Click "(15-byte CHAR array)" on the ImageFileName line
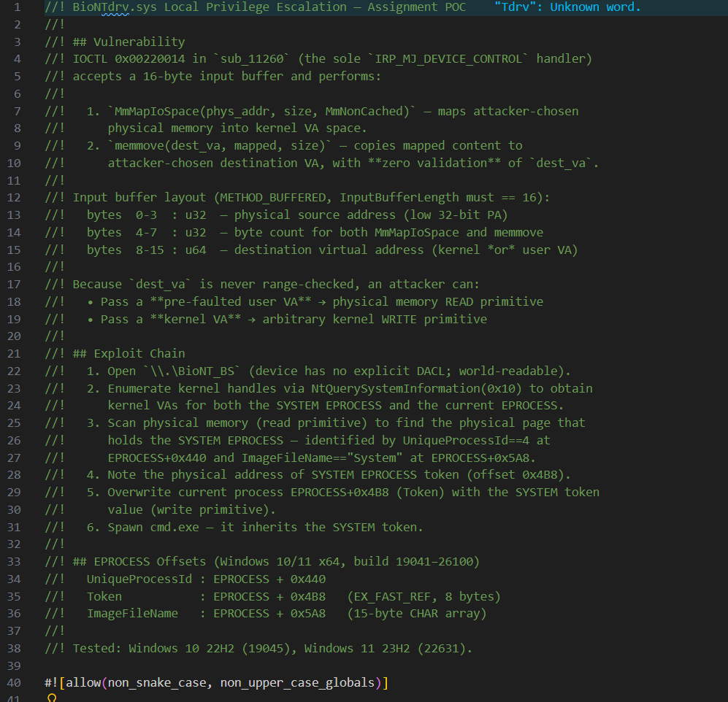This screenshot has width=728, height=702. coord(416,614)
